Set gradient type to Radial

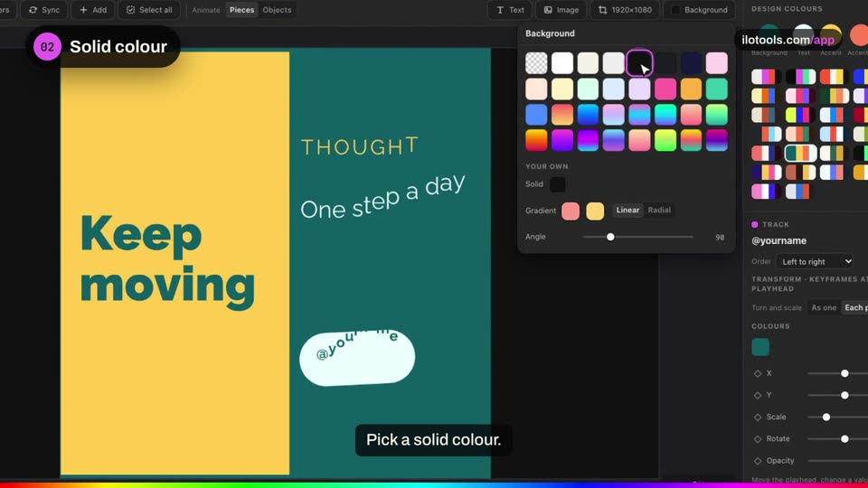659,211
